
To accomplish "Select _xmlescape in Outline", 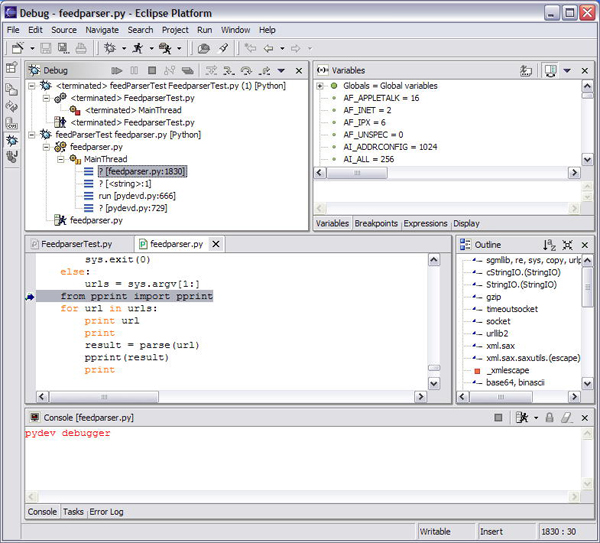I will [508, 370].
